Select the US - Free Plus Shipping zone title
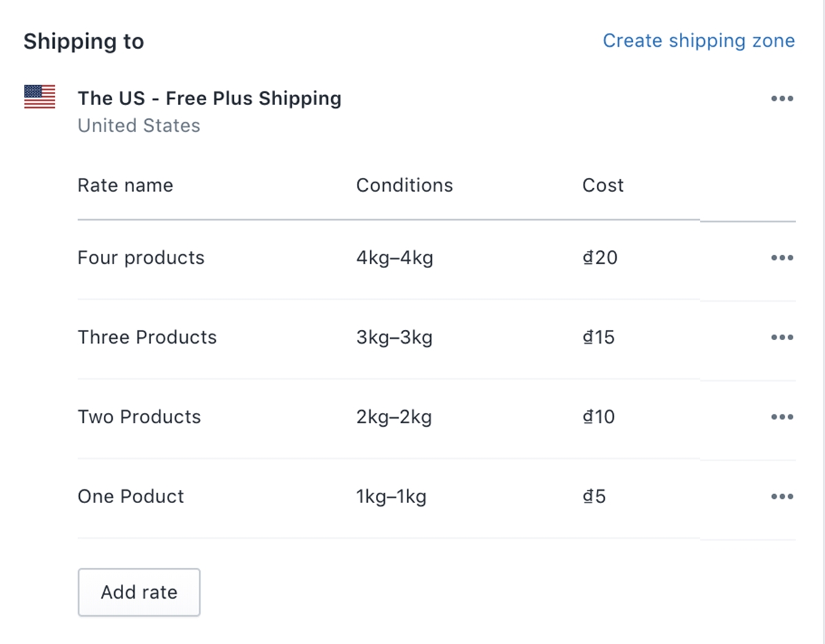825x644 pixels. pos(209,98)
